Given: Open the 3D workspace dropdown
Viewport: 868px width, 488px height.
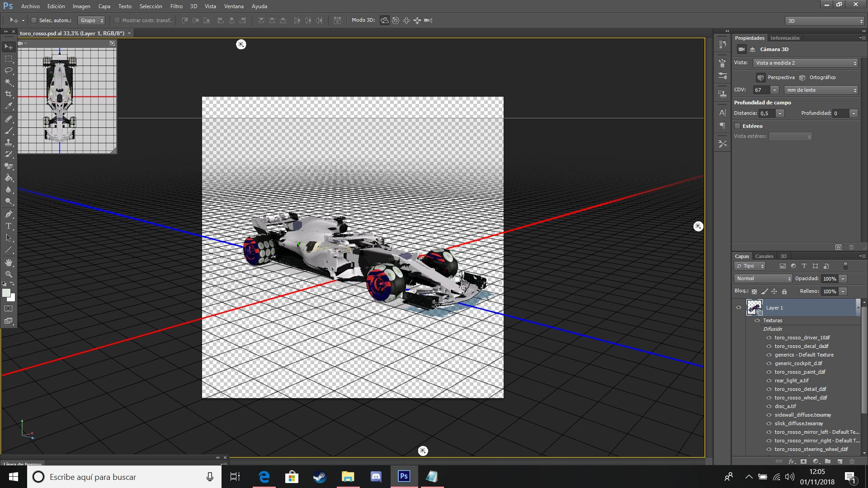Looking at the screenshot, I should click(825, 21).
